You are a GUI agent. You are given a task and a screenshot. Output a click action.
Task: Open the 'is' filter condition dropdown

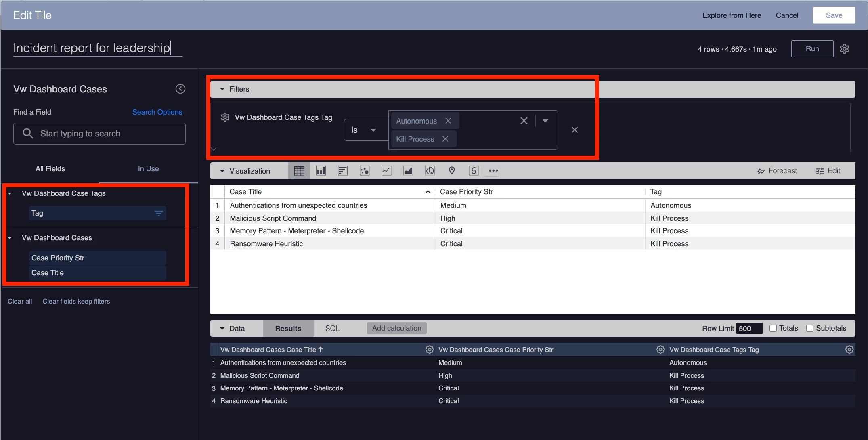[364, 130]
